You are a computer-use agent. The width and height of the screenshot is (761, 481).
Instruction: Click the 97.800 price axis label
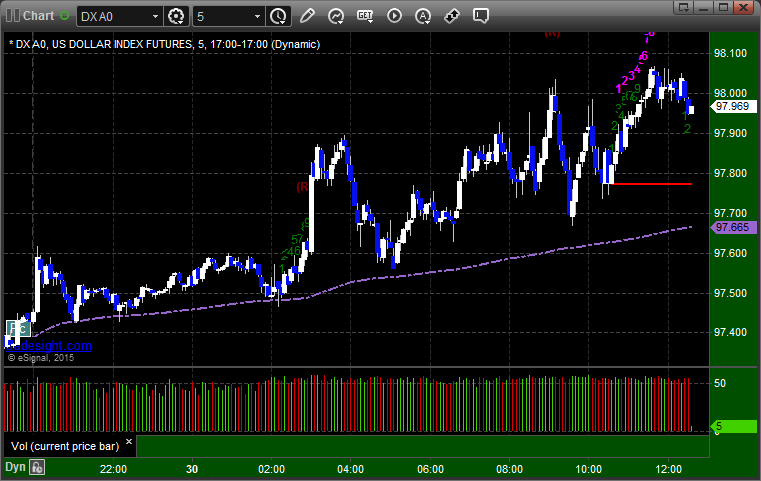(730, 173)
